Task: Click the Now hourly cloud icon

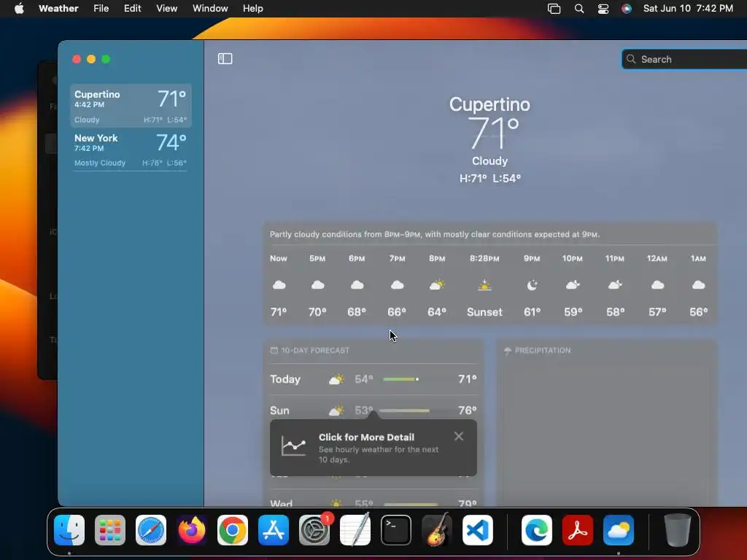Action: tap(279, 285)
